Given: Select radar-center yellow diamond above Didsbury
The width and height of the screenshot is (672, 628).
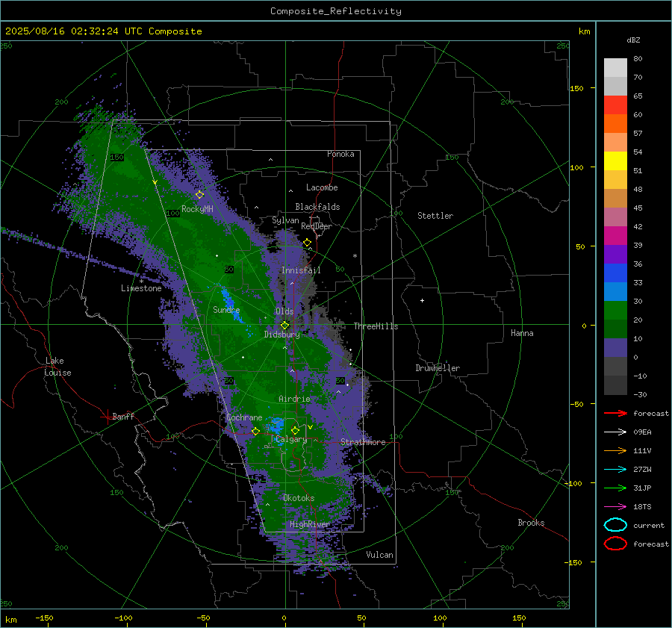Looking at the screenshot, I should click(x=284, y=325).
